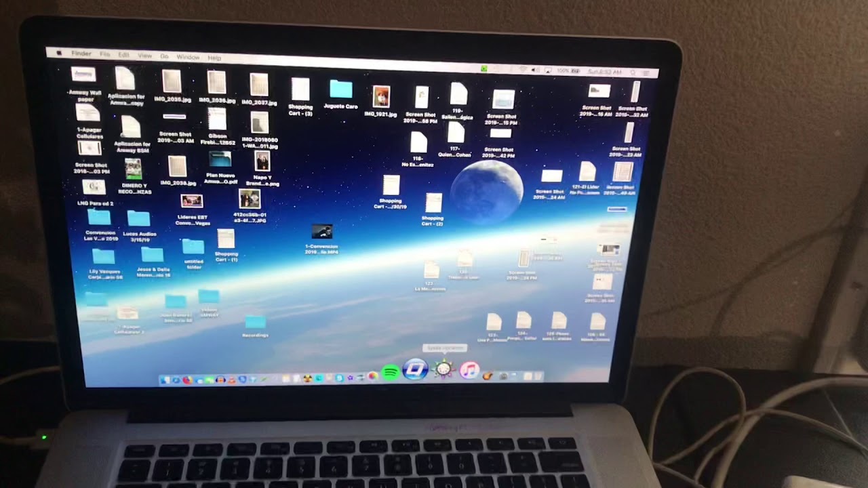Select the 412cc56b JPG file
Viewport: 868px width, 488px height.
pos(250,206)
